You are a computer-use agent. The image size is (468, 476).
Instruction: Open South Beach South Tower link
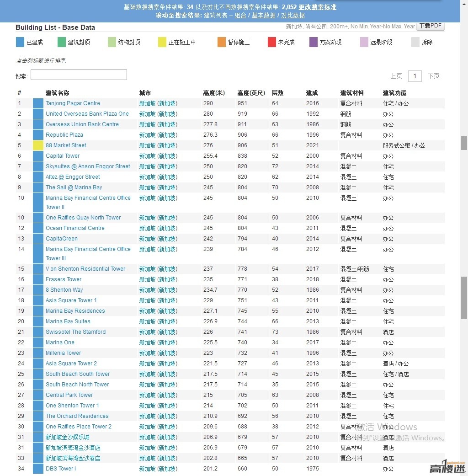78,374
